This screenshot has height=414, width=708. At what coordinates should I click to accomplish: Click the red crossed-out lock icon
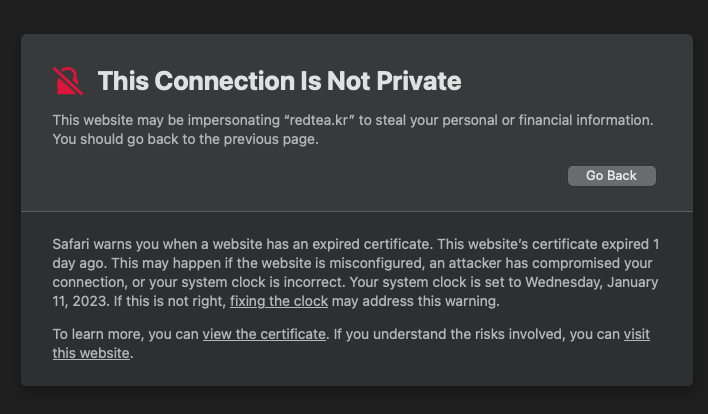[68, 81]
